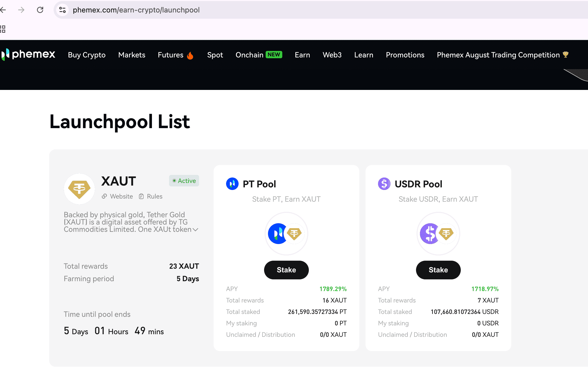
Task: Reload the Phemex launchpool page
Action: (x=40, y=10)
